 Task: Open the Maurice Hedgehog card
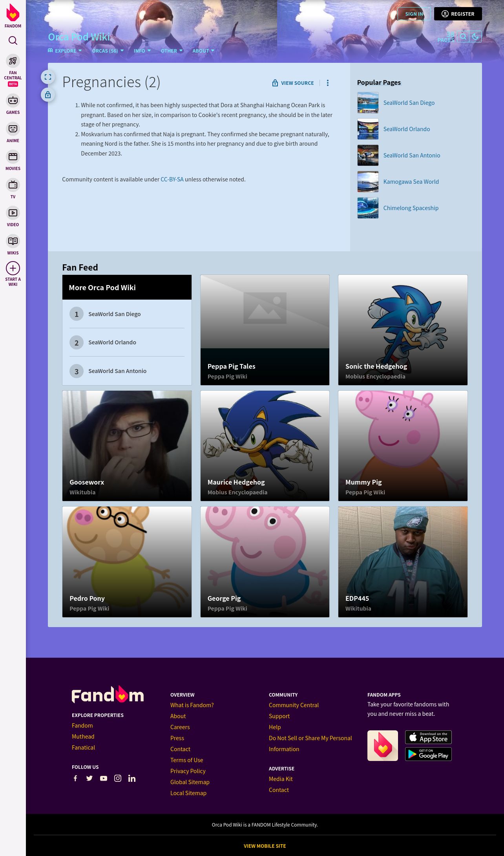coord(265,446)
